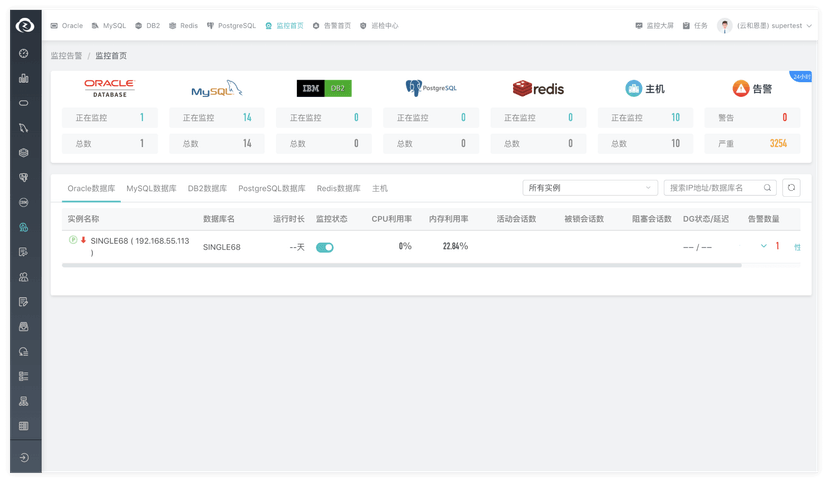Viewport: 828px width, 483px height.
Task: Click the refresh button beside the search box
Action: (791, 188)
